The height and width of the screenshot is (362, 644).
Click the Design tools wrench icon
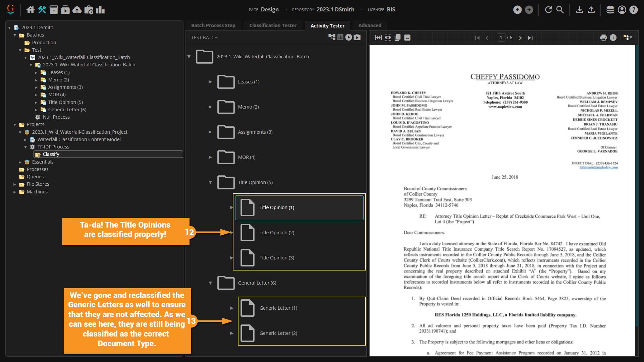pyautogui.click(x=42, y=10)
